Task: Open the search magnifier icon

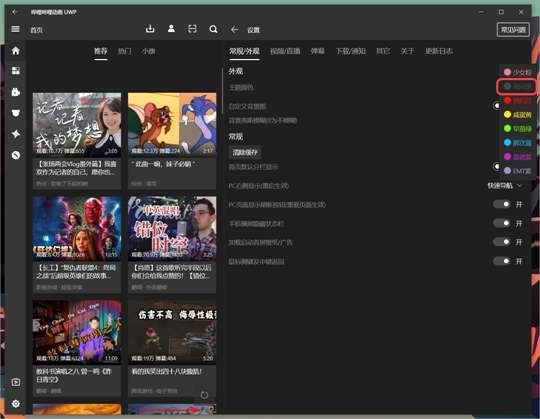Action: (214, 29)
